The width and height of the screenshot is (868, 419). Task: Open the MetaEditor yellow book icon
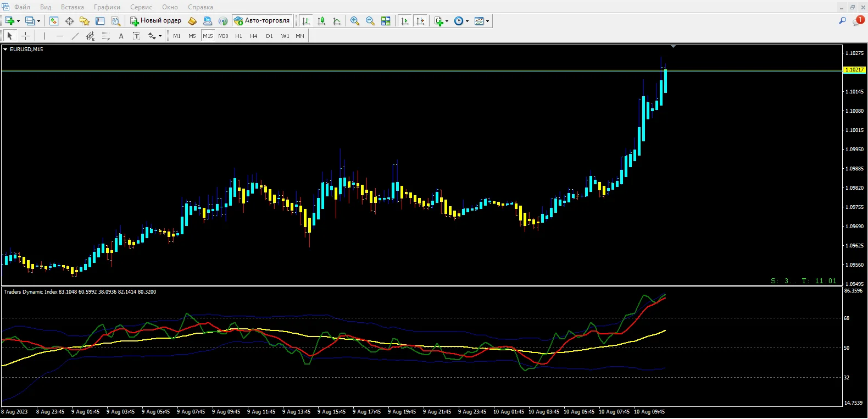pos(192,21)
